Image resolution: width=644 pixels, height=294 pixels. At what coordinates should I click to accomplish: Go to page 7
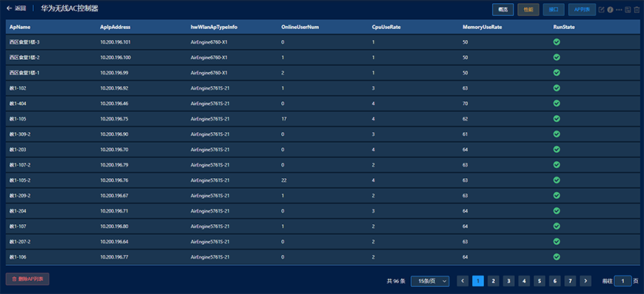coord(570,281)
